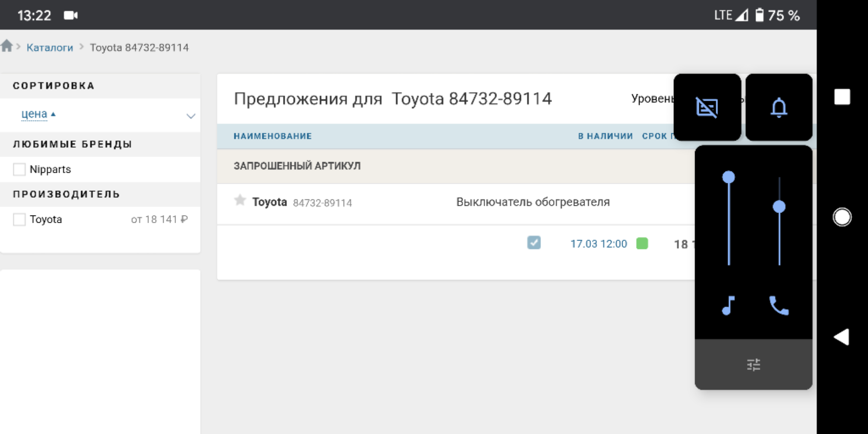The image size is (868, 434).
Task: Tap the ringer bell mode icon
Action: tap(779, 107)
